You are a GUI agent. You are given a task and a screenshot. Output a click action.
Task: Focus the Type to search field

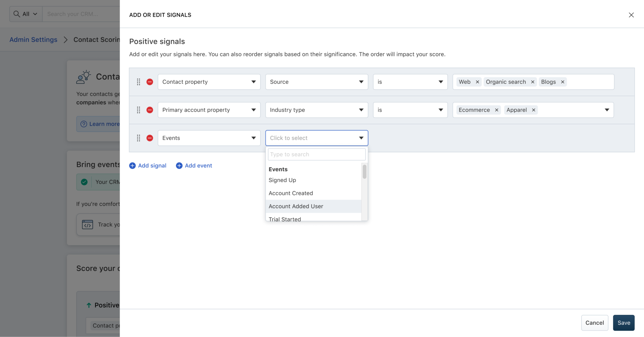[317, 154]
